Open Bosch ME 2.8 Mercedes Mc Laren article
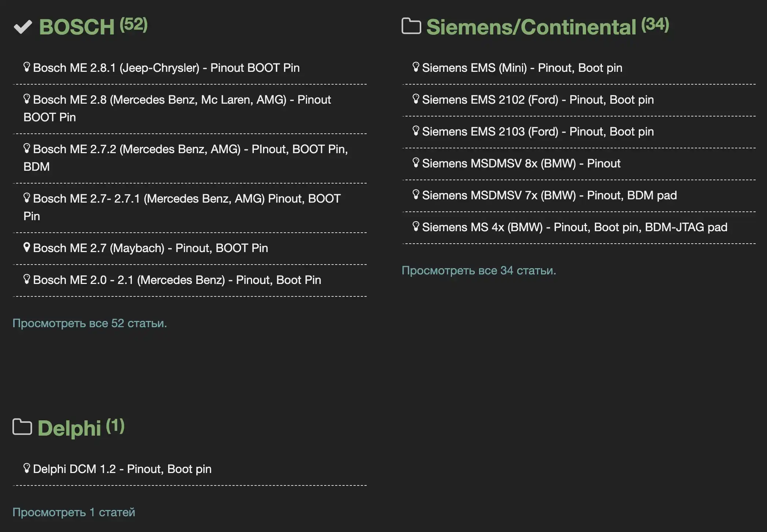 coord(182,100)
